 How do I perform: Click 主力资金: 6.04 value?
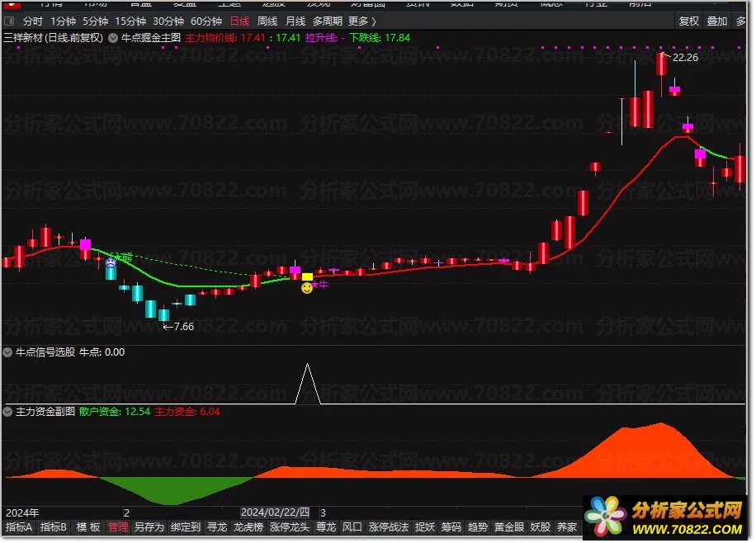point(187,412)
